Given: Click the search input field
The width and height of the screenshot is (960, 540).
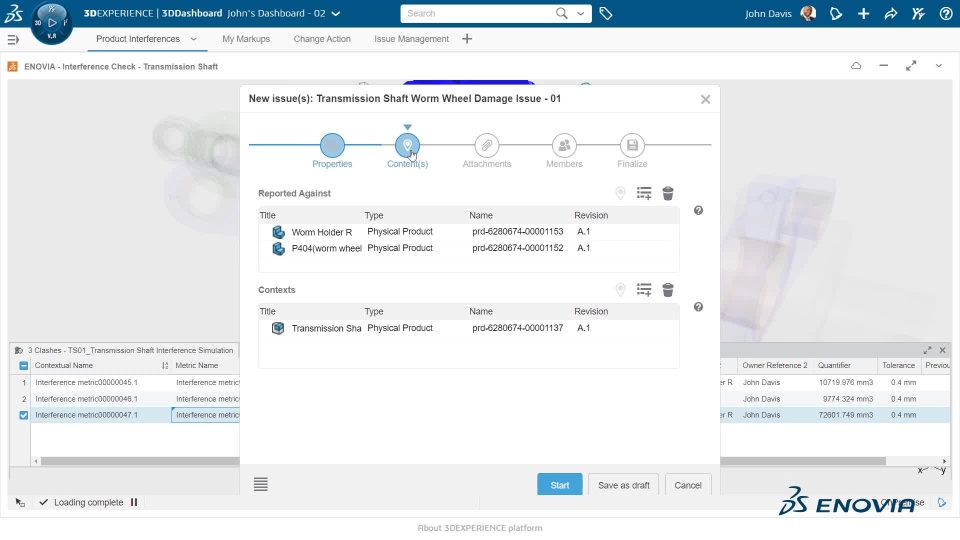Looking at the screenshot, I should pos(479,13).
